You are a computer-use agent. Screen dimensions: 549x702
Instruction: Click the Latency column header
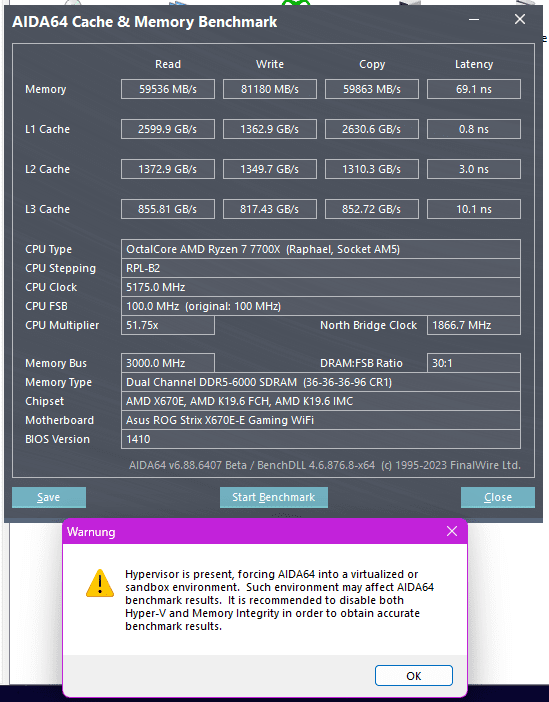[474, 64]
